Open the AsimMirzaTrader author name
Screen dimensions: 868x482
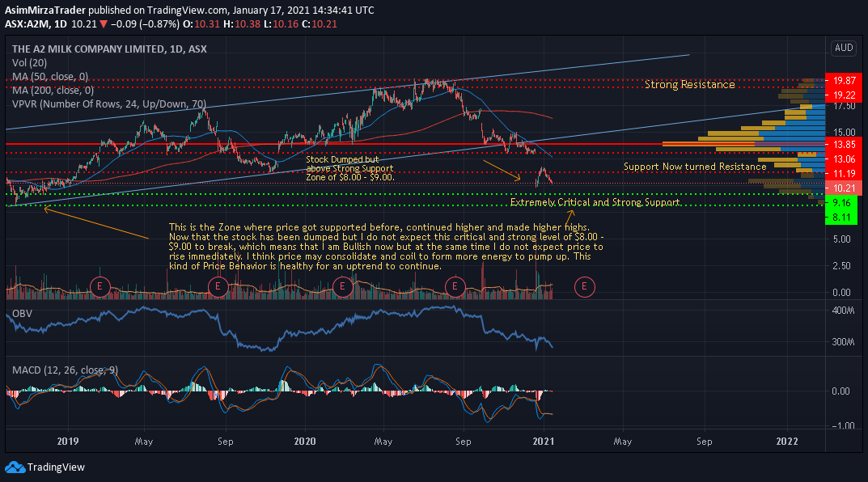(44, 11)
